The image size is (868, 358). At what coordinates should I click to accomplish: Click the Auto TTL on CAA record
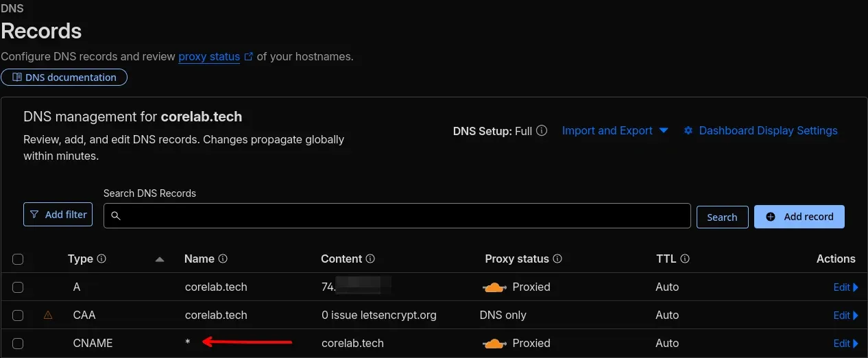(667, 315)
